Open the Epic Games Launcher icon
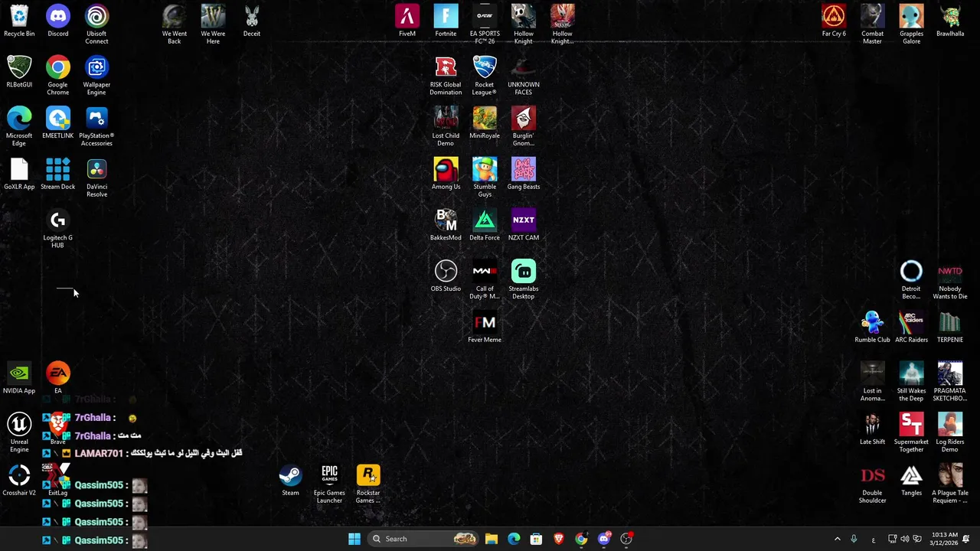980x551 pixels. pos(329,484)
